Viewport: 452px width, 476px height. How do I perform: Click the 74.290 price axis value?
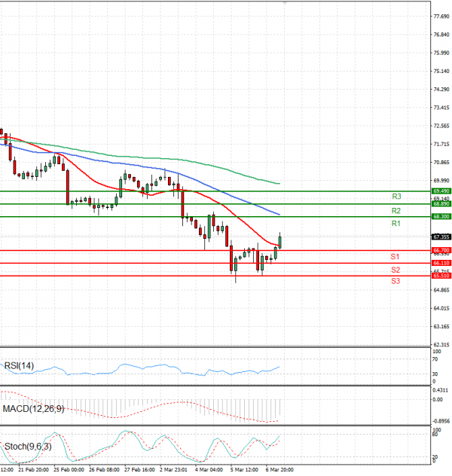click(441, 90)
